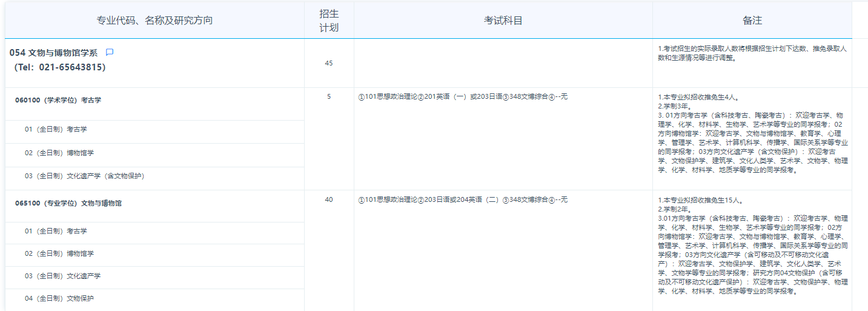Select the 054 文物与博物馆学系 department title
The image size is (868, 311).
click(53, 53)
